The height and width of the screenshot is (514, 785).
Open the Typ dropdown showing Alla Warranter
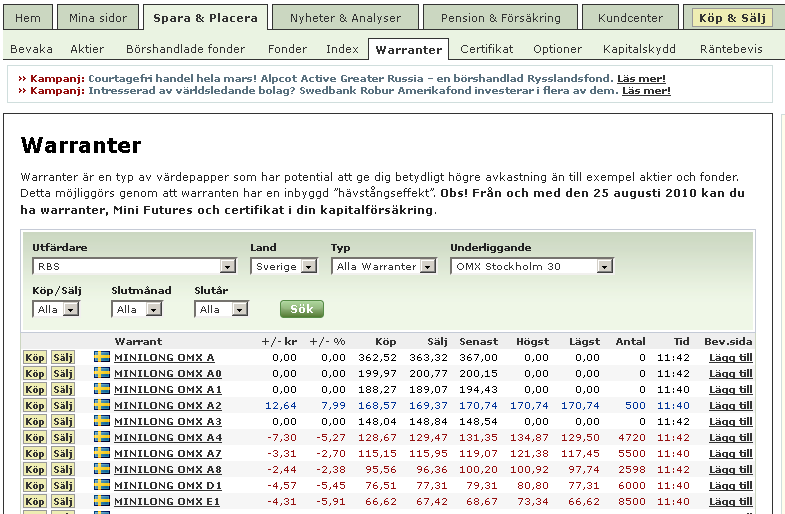pyautogui.click(x=383, y=266)
